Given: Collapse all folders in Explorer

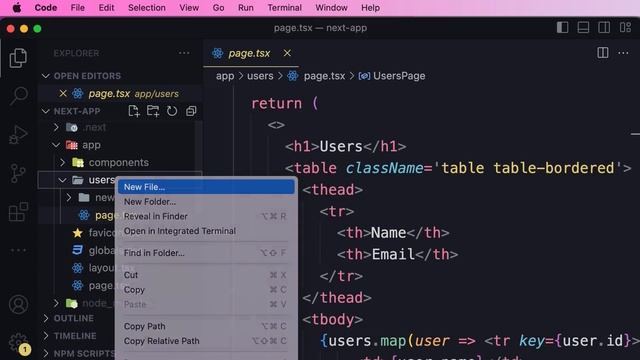Looking at the screenshot, I should click(x=191, y=111).
